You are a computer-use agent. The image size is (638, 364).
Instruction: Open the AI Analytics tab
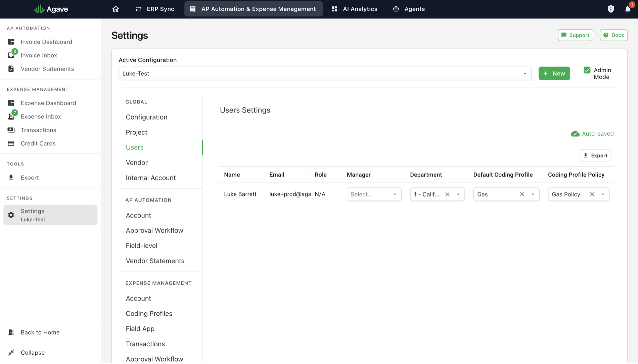click(354, 9)
